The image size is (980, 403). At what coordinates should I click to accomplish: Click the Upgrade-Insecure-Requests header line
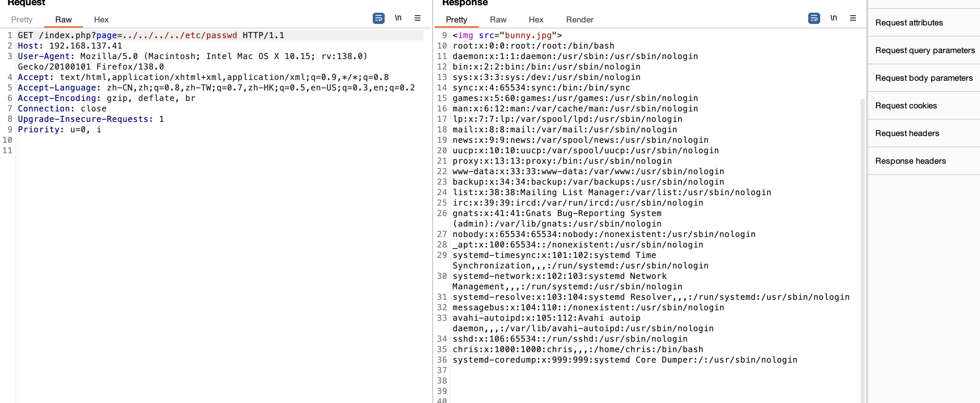(x=90, y=119)
